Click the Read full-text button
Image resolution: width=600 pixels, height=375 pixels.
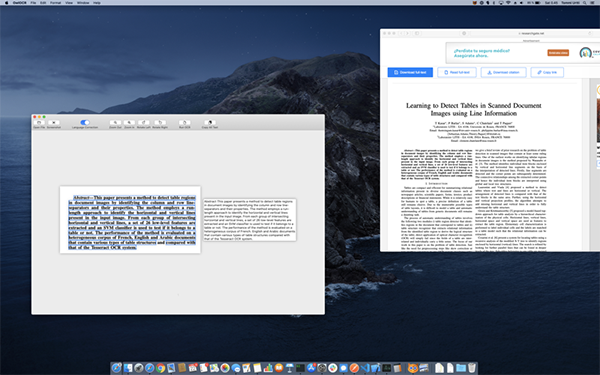457,72
